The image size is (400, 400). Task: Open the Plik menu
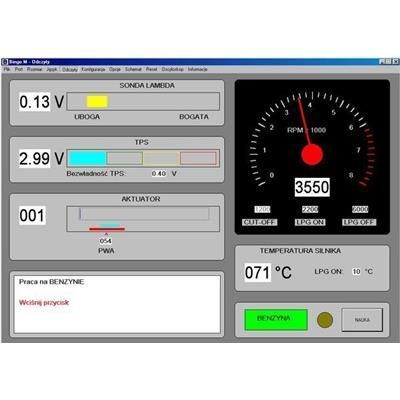click(x=7, y=69)
